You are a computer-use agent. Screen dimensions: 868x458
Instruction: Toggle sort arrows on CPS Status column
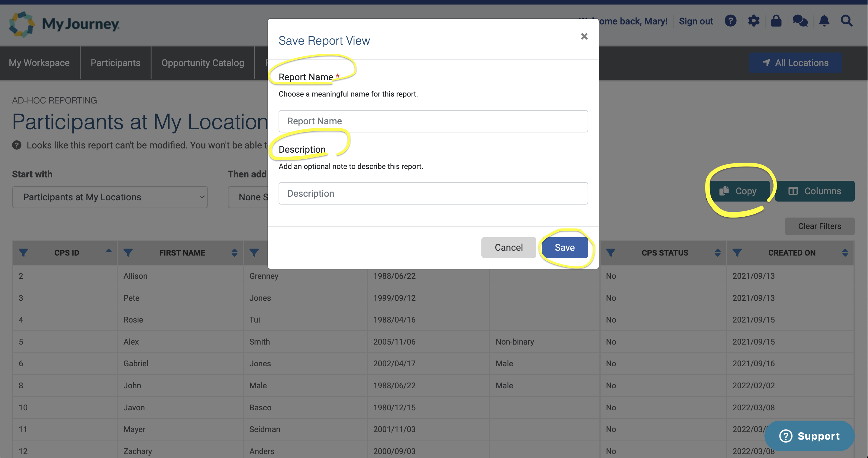click(717, 253)
